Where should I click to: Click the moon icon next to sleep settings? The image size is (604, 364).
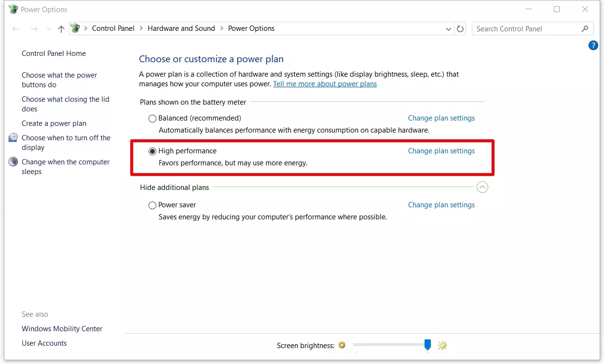pos(14,162)
